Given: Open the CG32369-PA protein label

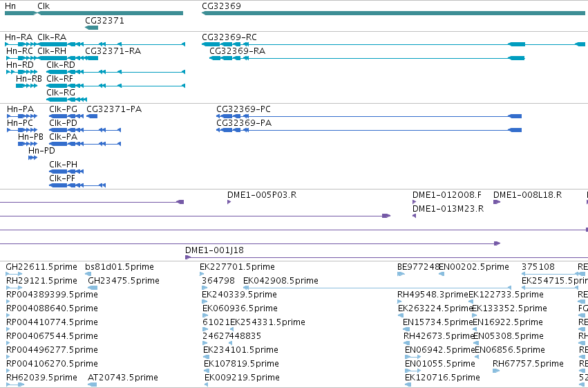Looking at the screenshot, I should click(244, 123).
